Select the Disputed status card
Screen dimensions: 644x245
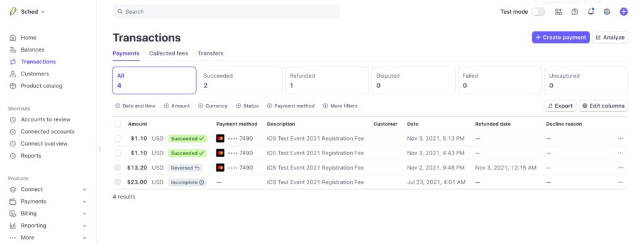(x=414, y=80)
